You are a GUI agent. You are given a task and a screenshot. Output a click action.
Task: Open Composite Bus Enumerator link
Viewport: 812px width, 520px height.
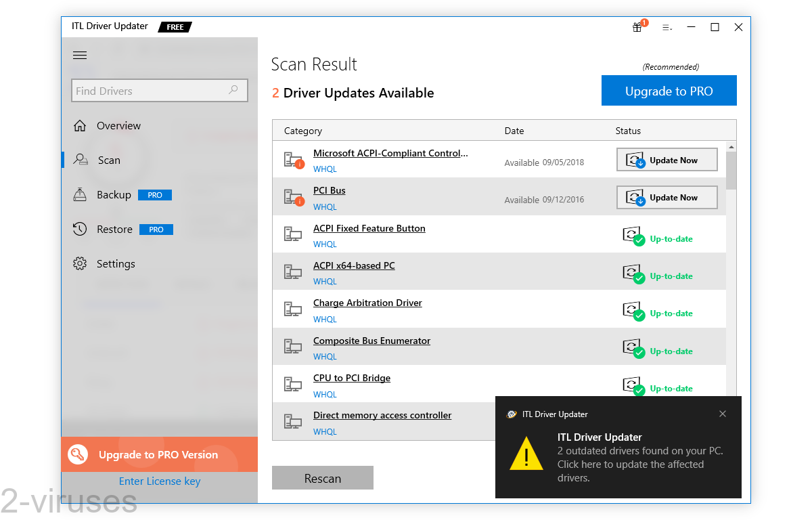[x=371, y=341]
